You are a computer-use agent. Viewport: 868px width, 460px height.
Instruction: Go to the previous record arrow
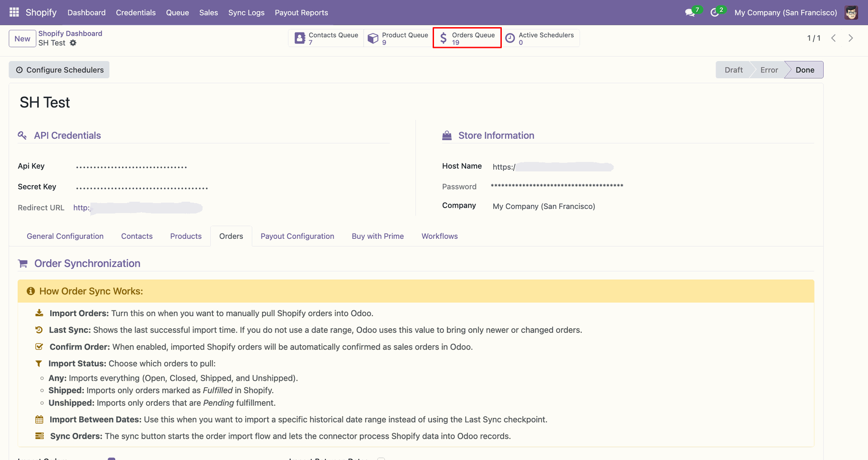[834, 38]
